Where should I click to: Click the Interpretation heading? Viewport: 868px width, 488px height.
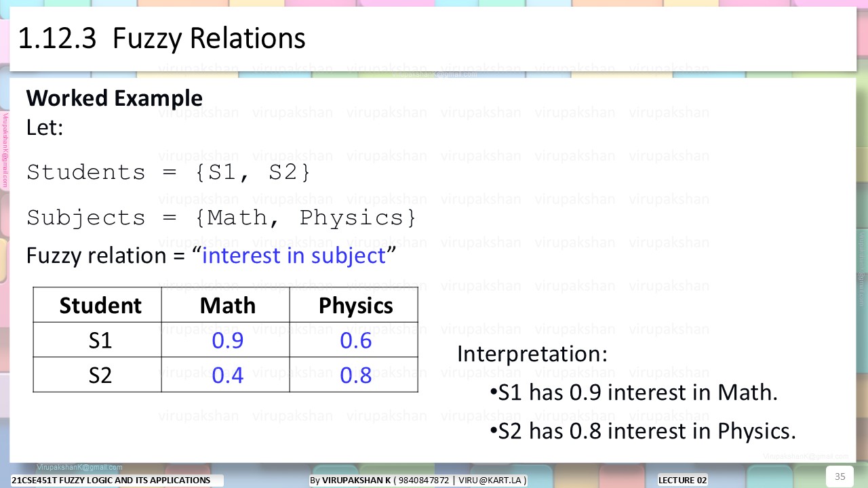click(x=532, y=354)
